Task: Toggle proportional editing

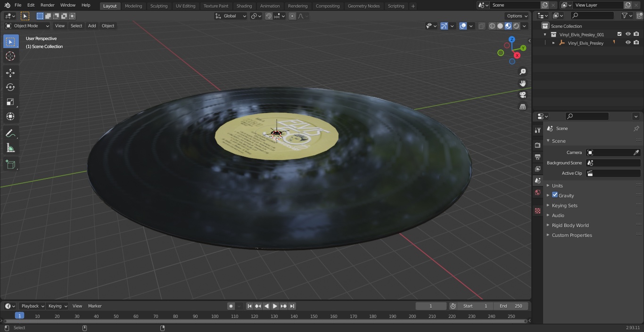Action: coord(292,16)
